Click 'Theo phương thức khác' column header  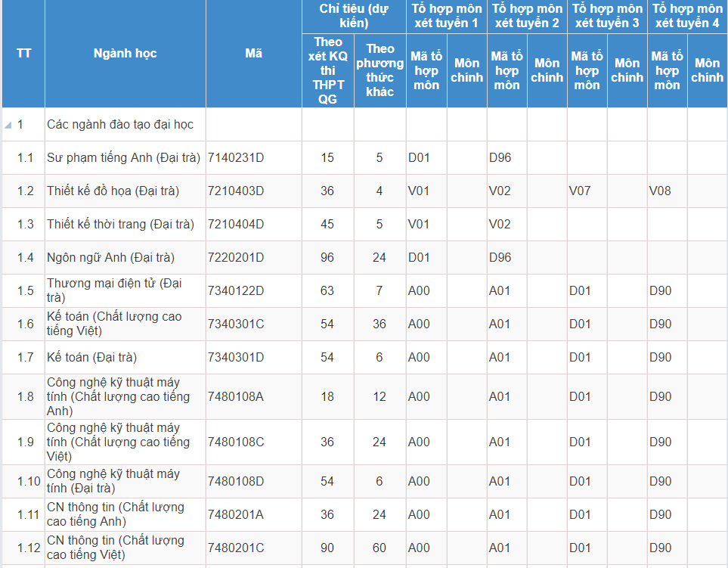[379, 70]
